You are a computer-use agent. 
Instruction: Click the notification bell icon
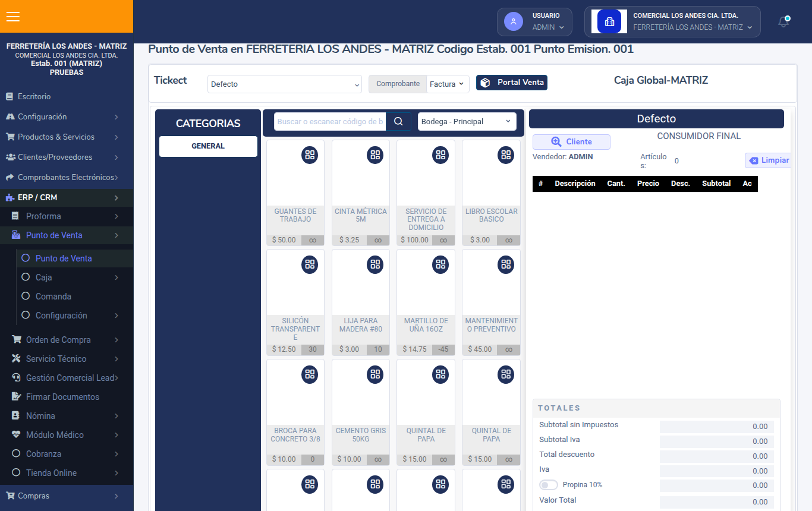click(x=784, y=22)
